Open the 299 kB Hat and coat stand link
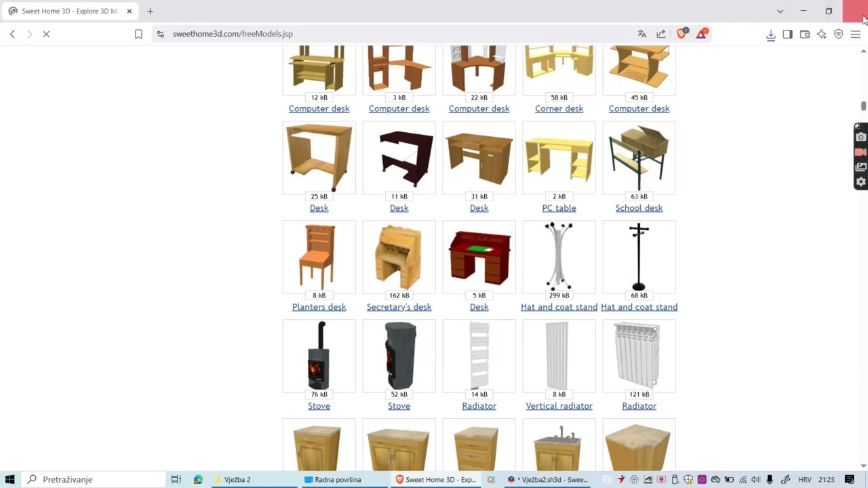868x488 pixels. (559, 307)
